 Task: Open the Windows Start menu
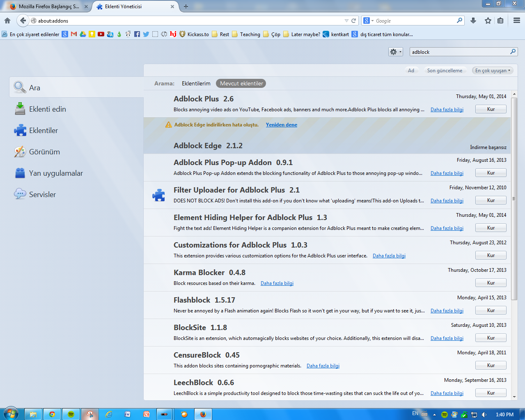tap(11, 414)
